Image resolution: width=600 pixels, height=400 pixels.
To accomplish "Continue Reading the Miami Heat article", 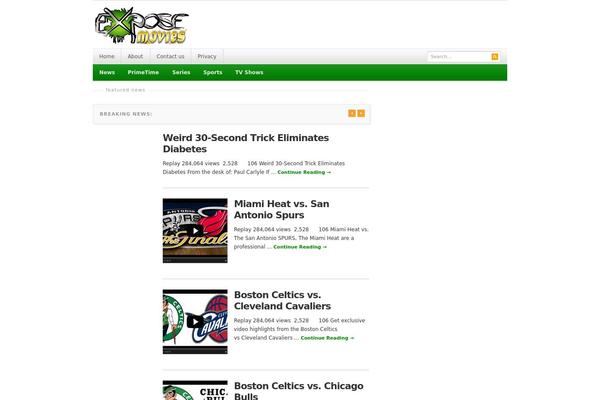I will click(300, 247).
